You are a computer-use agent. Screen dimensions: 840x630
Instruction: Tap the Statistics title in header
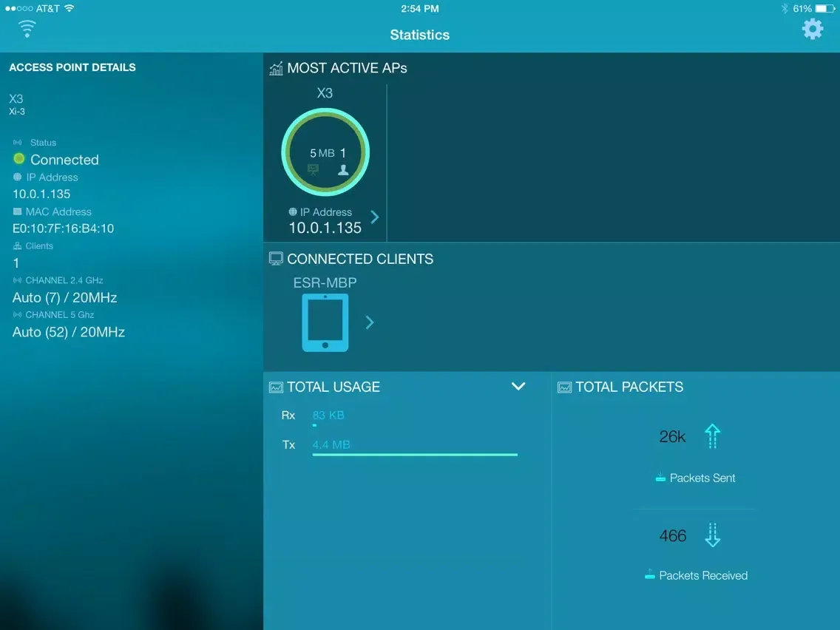[419, 35]
